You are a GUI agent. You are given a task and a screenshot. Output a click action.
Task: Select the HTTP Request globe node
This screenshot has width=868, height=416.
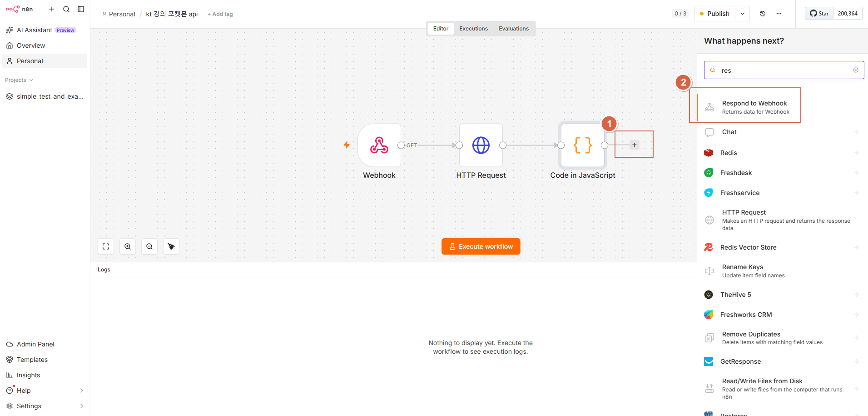[x=481, y=145]
